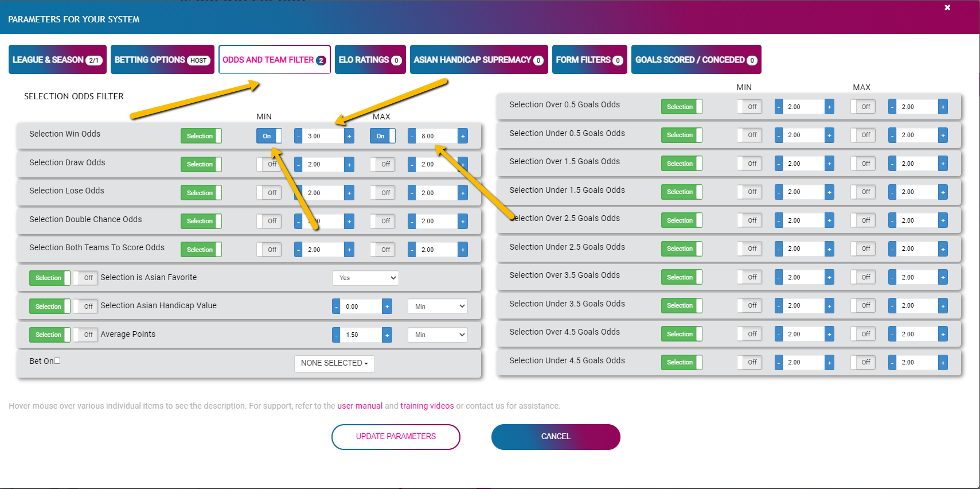Screen dimensions: 980x489
Task: Switch to the Form Filters tab
Action: pyautogui.click(x=589, y=60)
